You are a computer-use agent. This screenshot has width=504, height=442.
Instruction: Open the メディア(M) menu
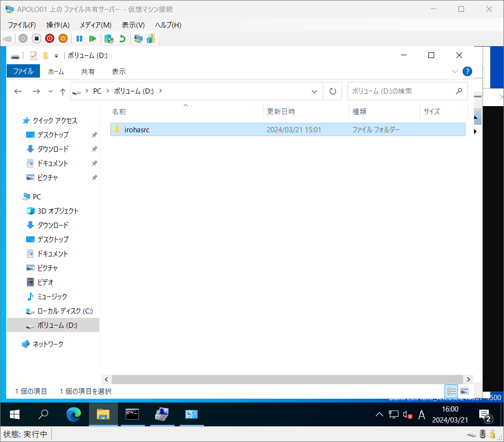[x=96, y=25]
